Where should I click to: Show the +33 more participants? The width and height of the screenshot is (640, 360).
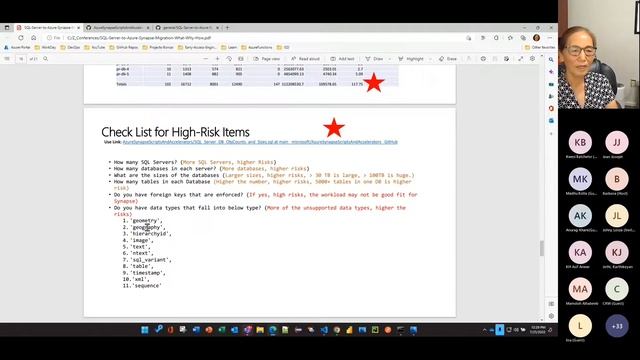point(617,326)
